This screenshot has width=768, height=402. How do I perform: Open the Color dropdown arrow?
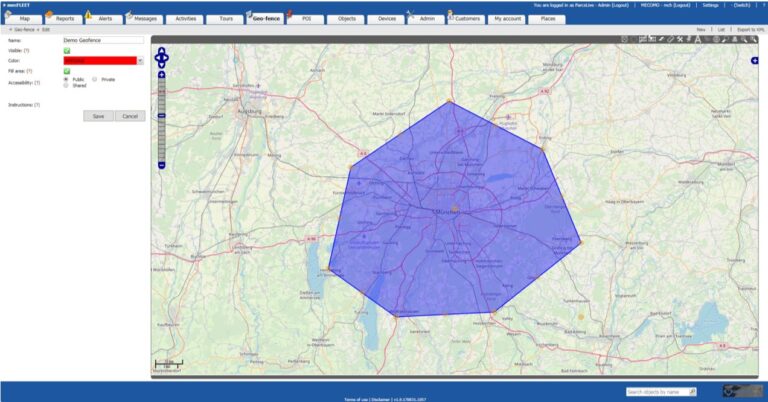140,61
